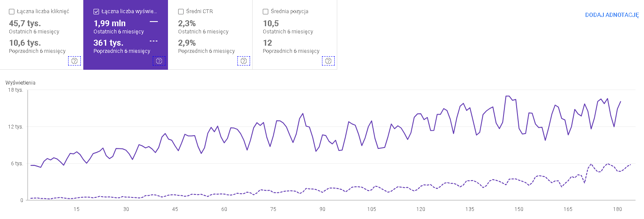
Task: Show help for Średnia pozycja card
Action: tap(328, 61)
